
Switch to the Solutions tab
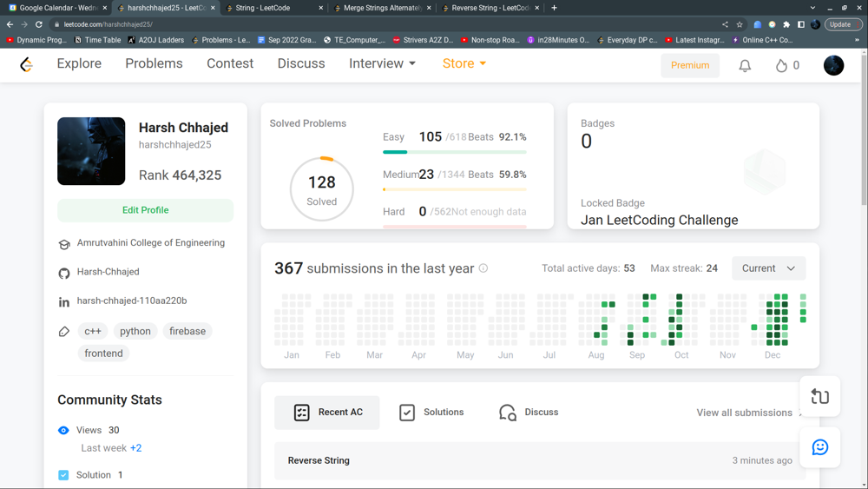point(431,413)
